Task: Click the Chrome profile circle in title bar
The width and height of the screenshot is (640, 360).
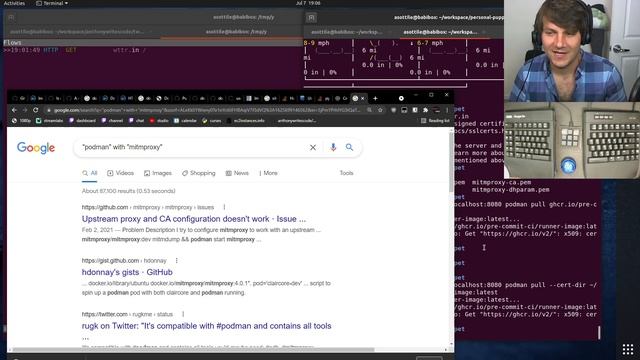Action: 401,98
